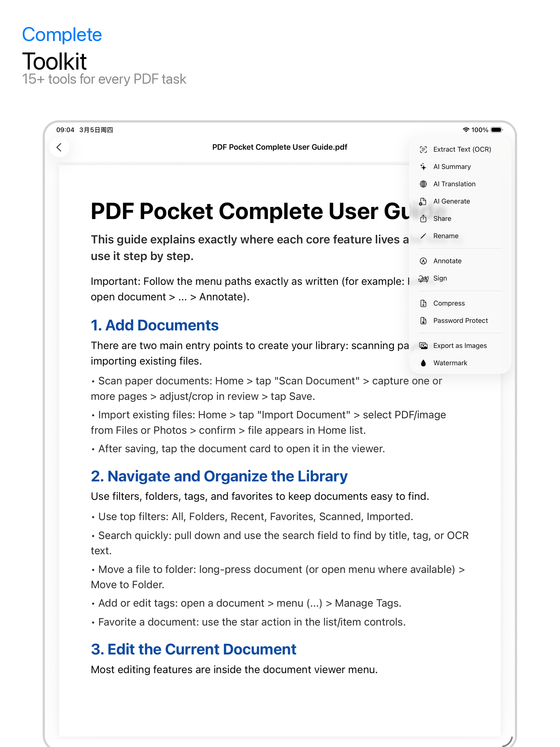The image size is (560, 747).
Task: Click 'After saving, tap the document card' line
Action: tap(238, 449)
